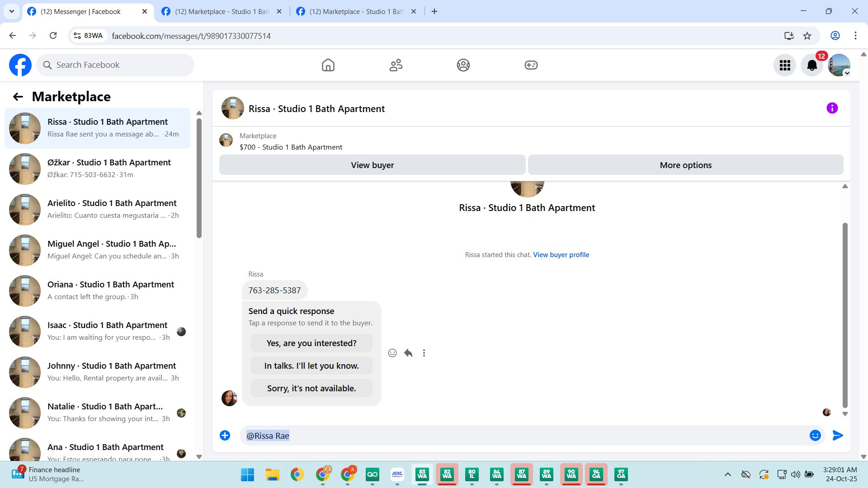Open the Natalie conversation
The height and width of the screenshot is (488, 868).
(x=97, y=413)
